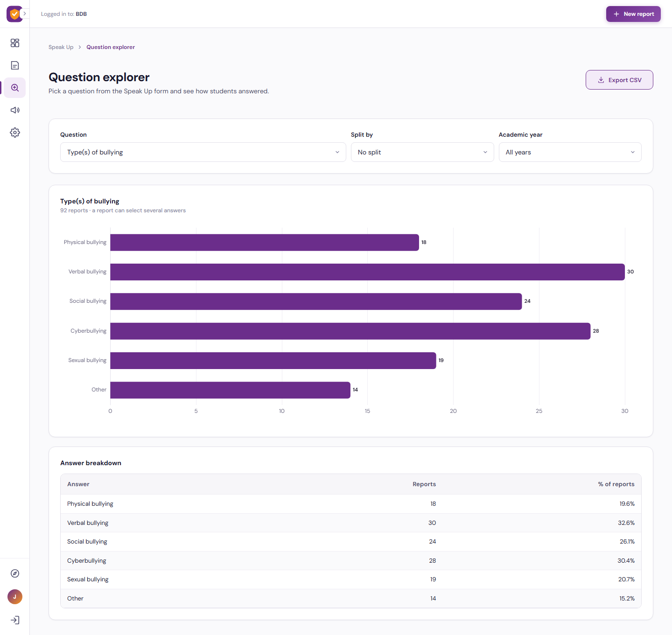Open the Academic year dropdown
Screen dimensions: 672x635
click(x=570, y=152)
